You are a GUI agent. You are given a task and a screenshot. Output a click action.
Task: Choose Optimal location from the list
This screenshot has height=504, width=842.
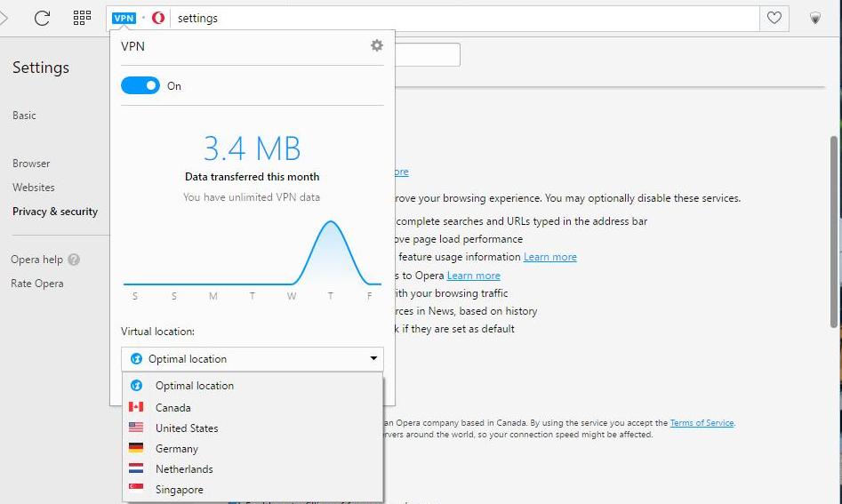pos(253,386)
